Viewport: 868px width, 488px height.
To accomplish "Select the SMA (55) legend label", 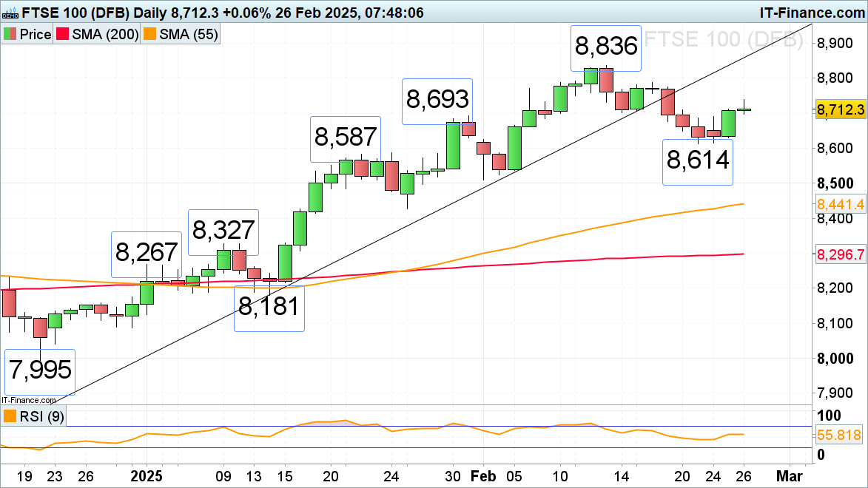I will coord(188,35).
